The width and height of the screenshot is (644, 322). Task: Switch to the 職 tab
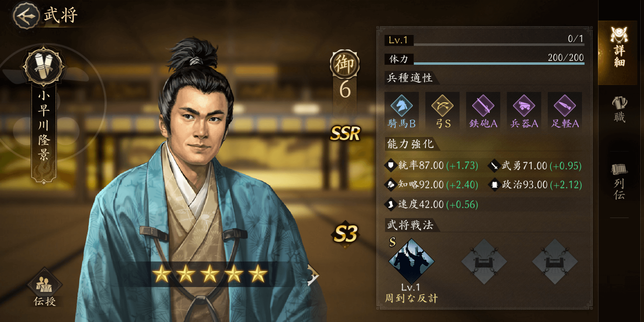[619, 109]
